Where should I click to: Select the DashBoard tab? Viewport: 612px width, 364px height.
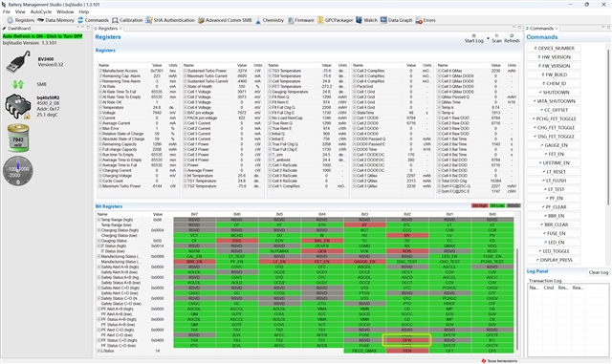tap(16, 29)
